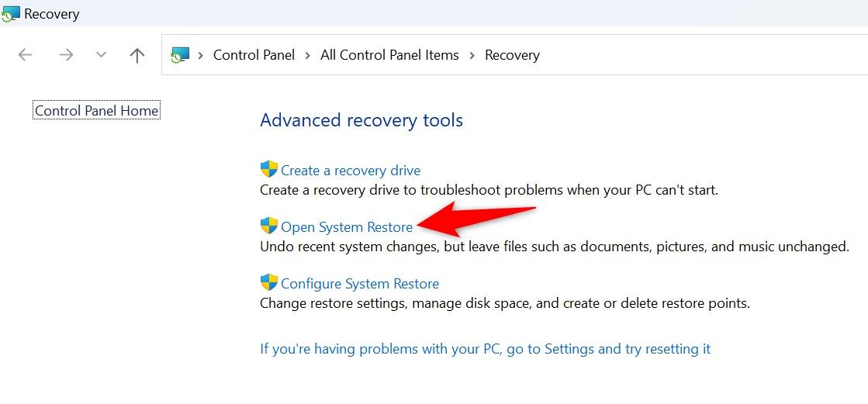The width and height of the screenshot is (868, 404).
Task: Launch Open System Restore
Action: (347, 227)
